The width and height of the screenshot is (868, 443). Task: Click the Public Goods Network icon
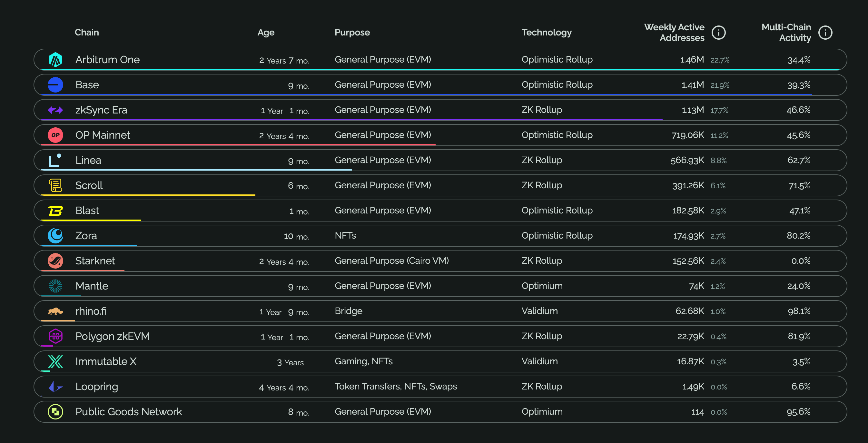(x=55, y=412)
